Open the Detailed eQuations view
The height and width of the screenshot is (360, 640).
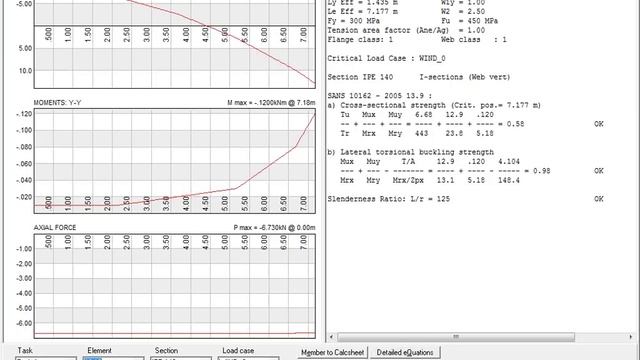pyautogui.click(x=405, y=352)
